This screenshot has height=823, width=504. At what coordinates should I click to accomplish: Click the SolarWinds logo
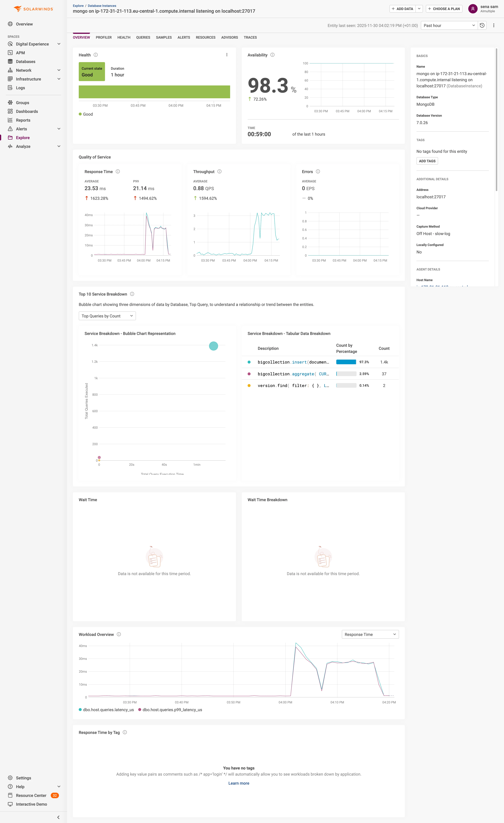(x=33, y=9)
